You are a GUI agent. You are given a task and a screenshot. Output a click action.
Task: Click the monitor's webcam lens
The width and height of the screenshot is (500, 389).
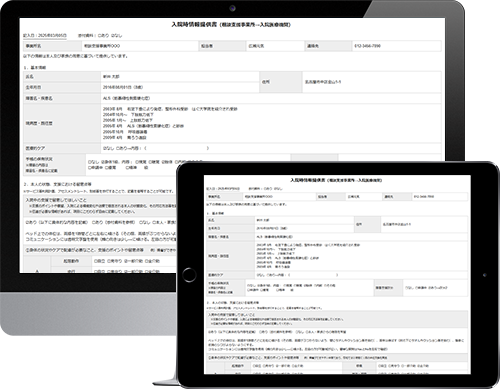pos(232,9)
